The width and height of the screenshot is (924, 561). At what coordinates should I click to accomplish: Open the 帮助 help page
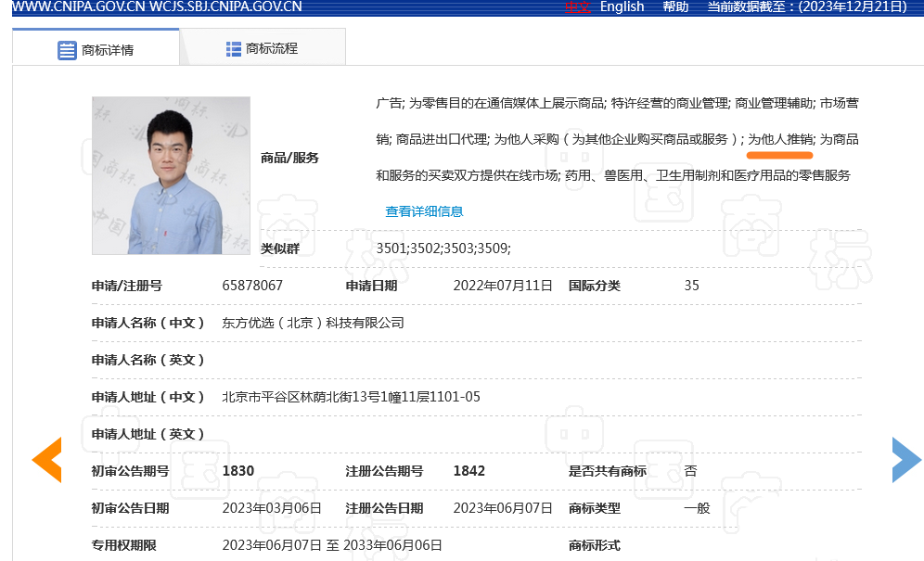675,7
